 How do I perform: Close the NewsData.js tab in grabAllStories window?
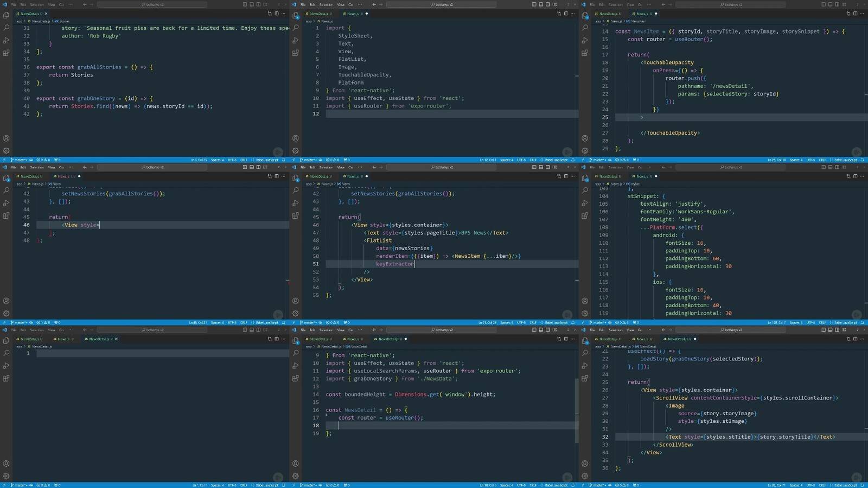pyautogui.click(x=46, y=14)
